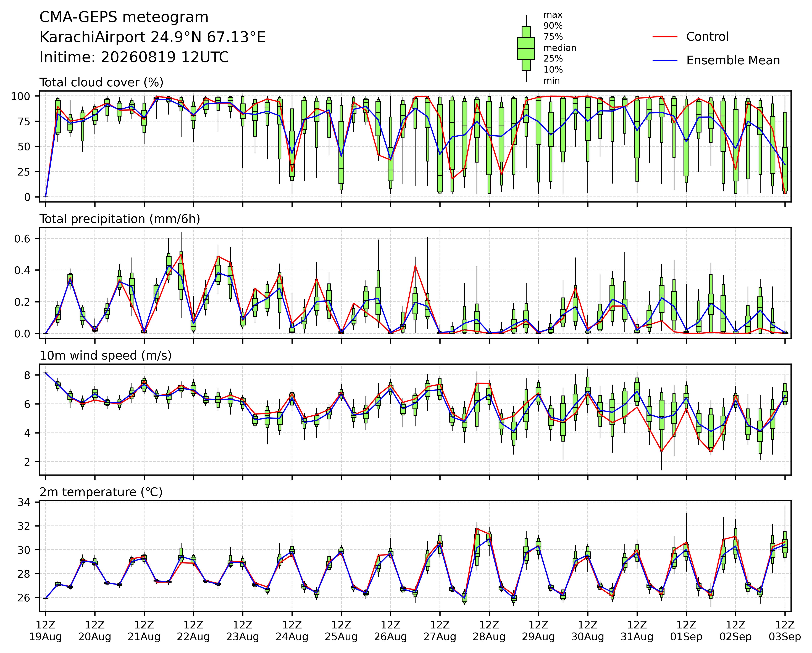
Task: Click the green box-whisker legend icon
Action: coord(526,48)
